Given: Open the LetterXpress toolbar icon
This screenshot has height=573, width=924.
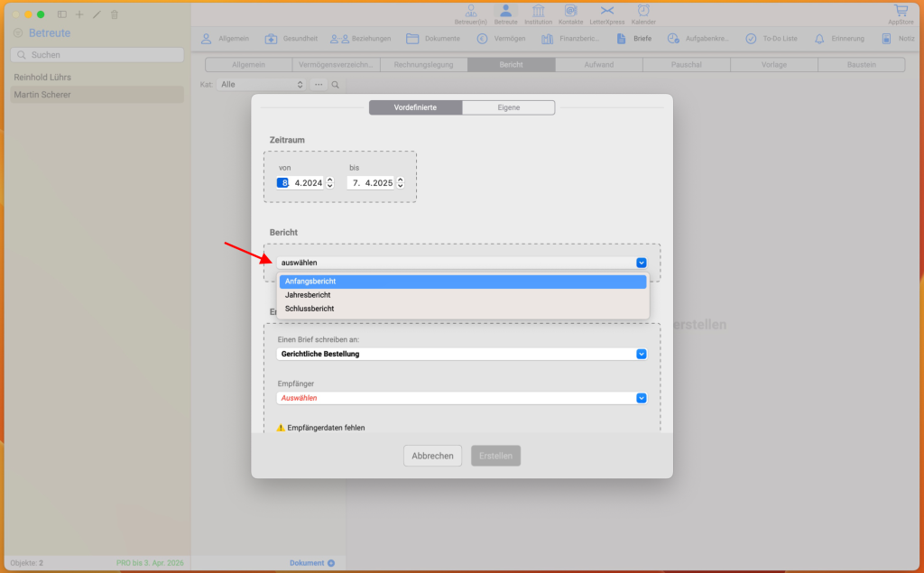Looking at the screenshot, I should click(x=605, y=12).
